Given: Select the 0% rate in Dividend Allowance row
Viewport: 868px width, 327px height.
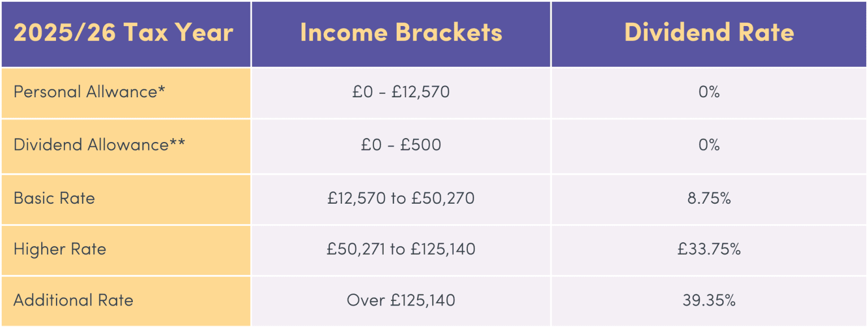Looking at the screenshot, I should 709,145.
